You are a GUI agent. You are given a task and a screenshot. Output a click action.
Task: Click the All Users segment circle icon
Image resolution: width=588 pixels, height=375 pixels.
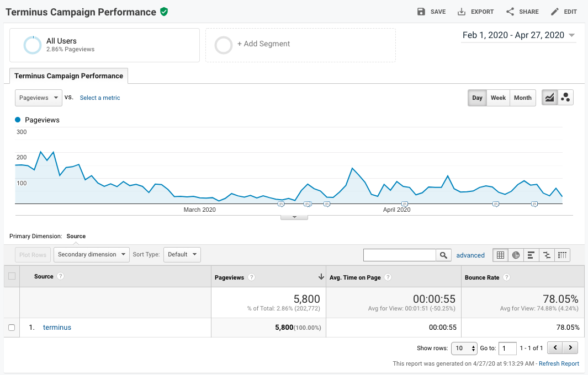(33, 45)
